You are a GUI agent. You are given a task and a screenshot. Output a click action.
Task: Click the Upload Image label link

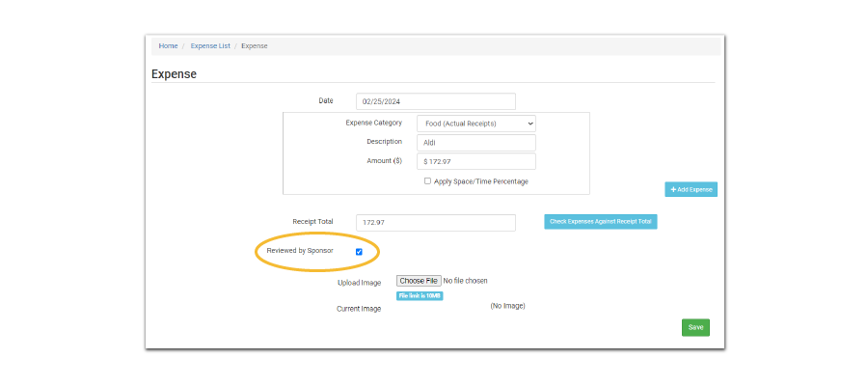pos(359,283)
